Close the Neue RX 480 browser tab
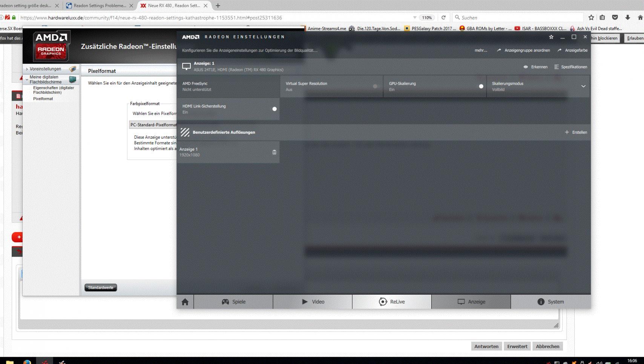 pyautogui.click(x=205, y=6)
